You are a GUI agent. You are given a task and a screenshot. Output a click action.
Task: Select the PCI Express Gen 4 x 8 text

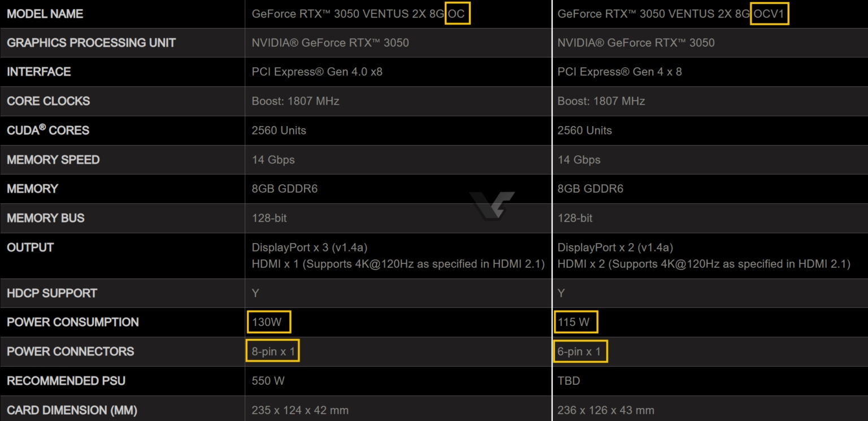coord(619,72)
